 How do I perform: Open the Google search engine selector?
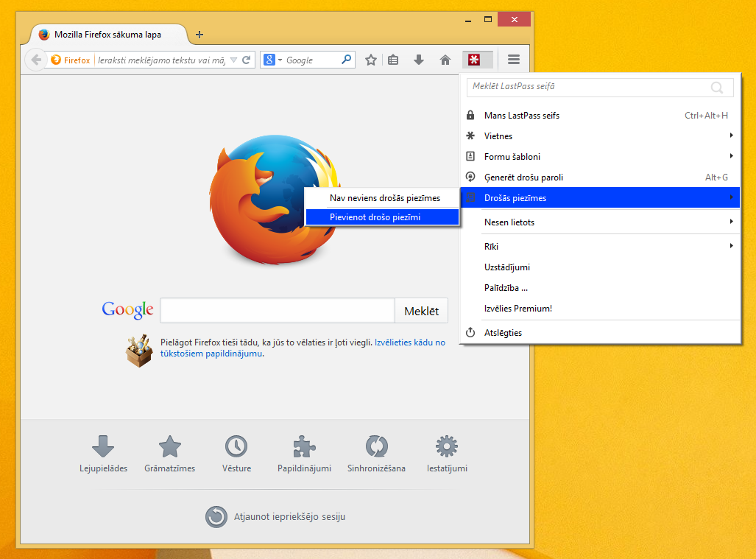click(272, 60)
